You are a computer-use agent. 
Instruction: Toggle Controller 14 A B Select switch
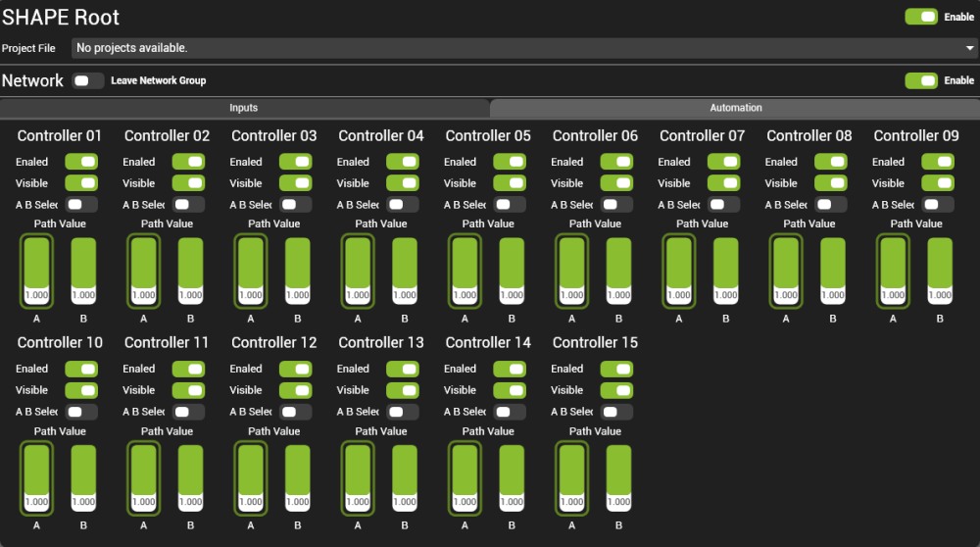point(510,412)
